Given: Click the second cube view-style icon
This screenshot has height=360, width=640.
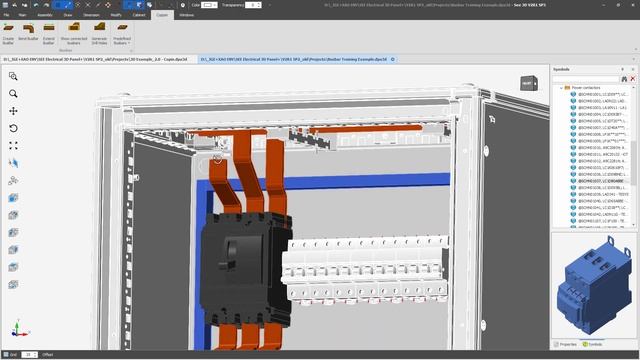Looking at the screenshot, I should [x=13, y=215].
